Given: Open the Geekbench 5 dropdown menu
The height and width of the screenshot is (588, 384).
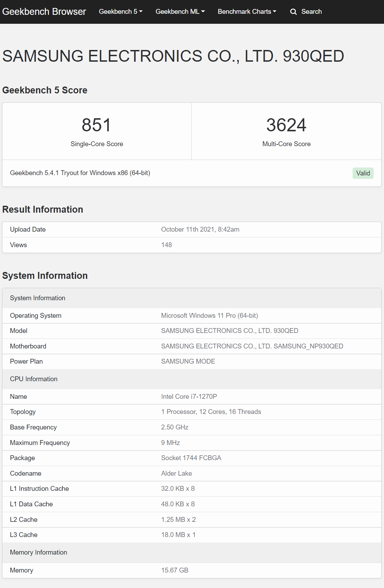Looking at the screenshot, I should click(120, 12).
